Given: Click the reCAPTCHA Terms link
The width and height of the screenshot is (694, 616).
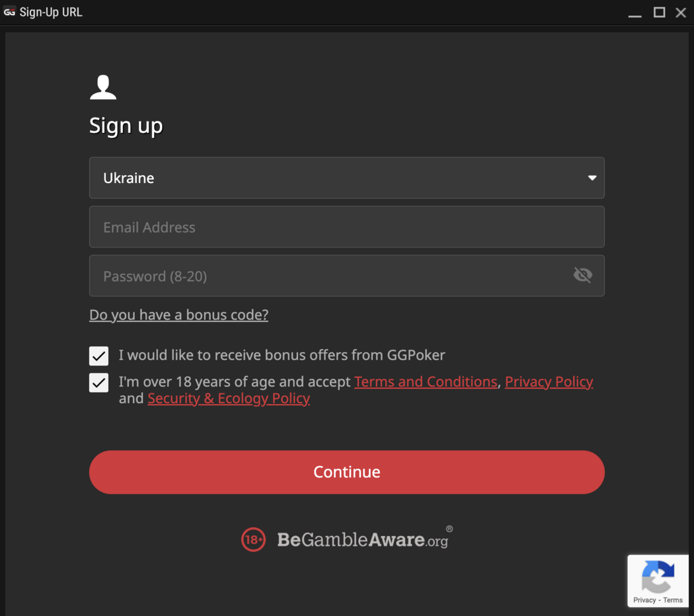Looking at the screenshot, I should [673, 600].
